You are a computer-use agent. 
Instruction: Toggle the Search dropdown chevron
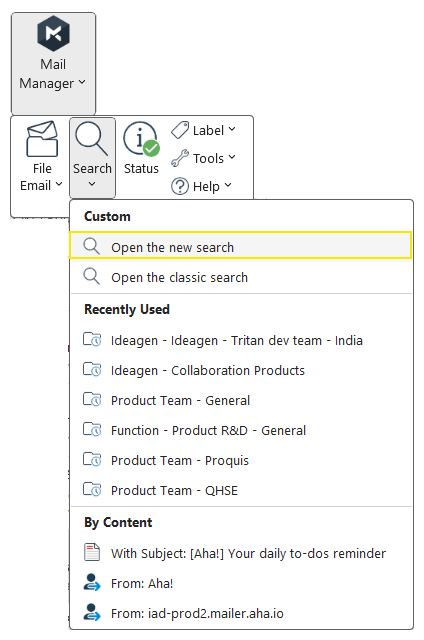(x=92, y=184)
